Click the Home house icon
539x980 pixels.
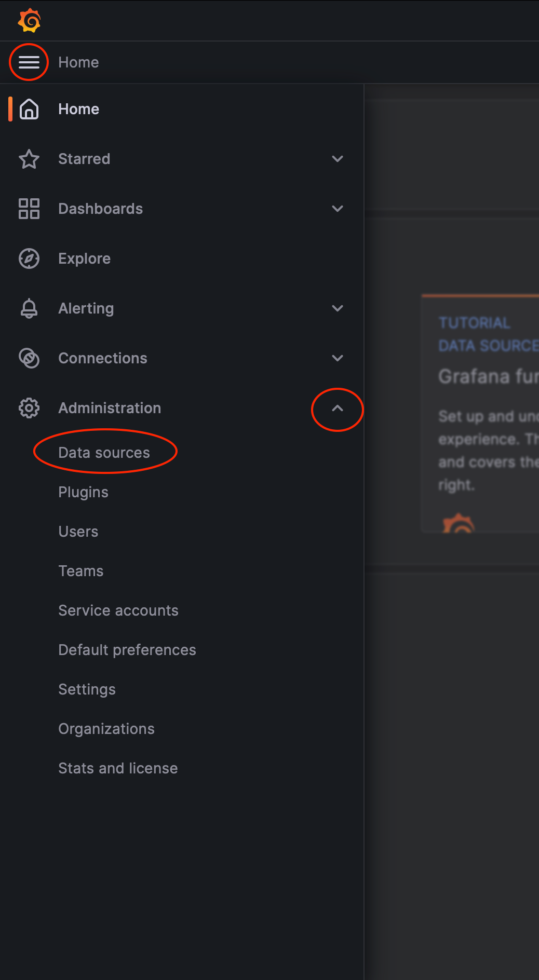click(29, 109)
